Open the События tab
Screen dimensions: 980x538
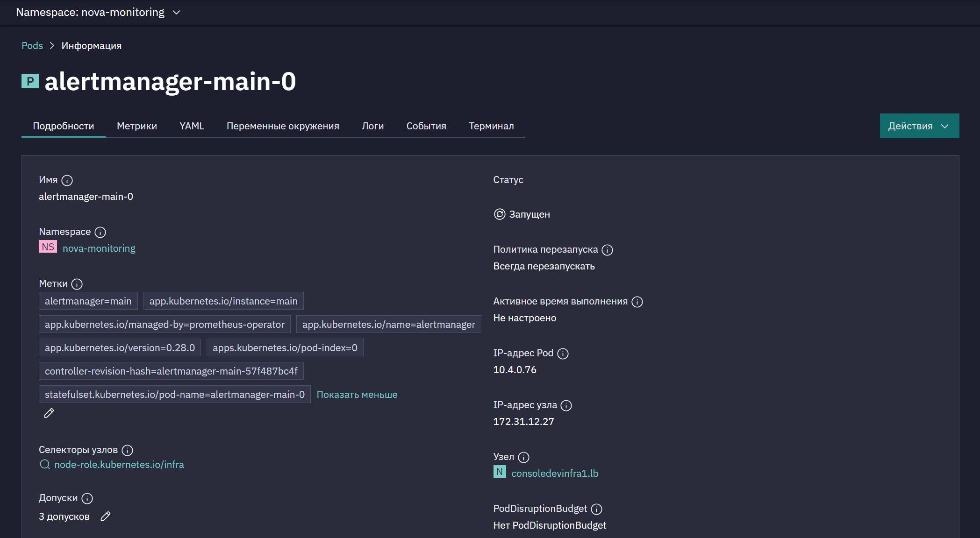426,126
